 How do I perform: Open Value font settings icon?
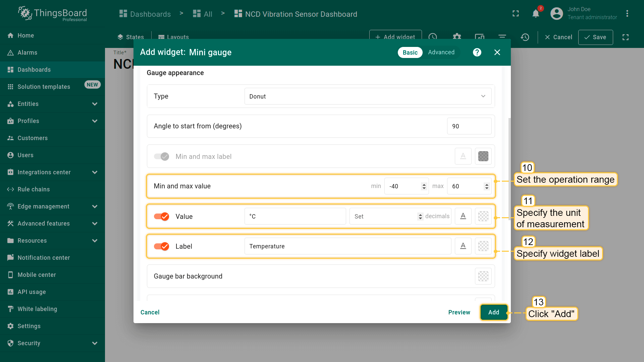(x=463, y=216)
